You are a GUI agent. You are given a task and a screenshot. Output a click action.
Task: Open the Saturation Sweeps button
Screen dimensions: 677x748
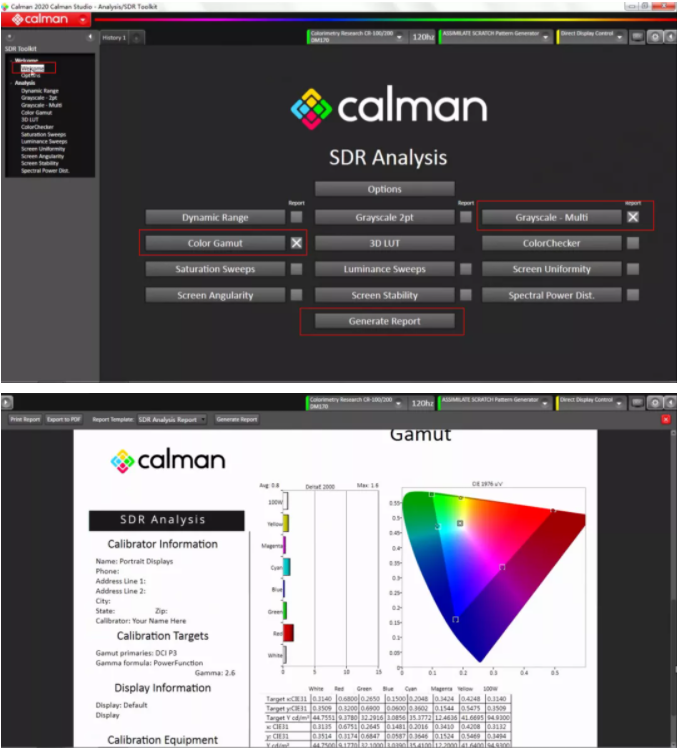coord(215,269)
